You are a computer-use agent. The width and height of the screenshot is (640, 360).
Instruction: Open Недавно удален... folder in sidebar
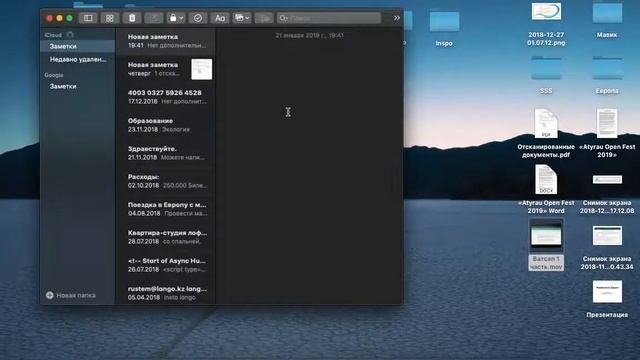[78, 59]
